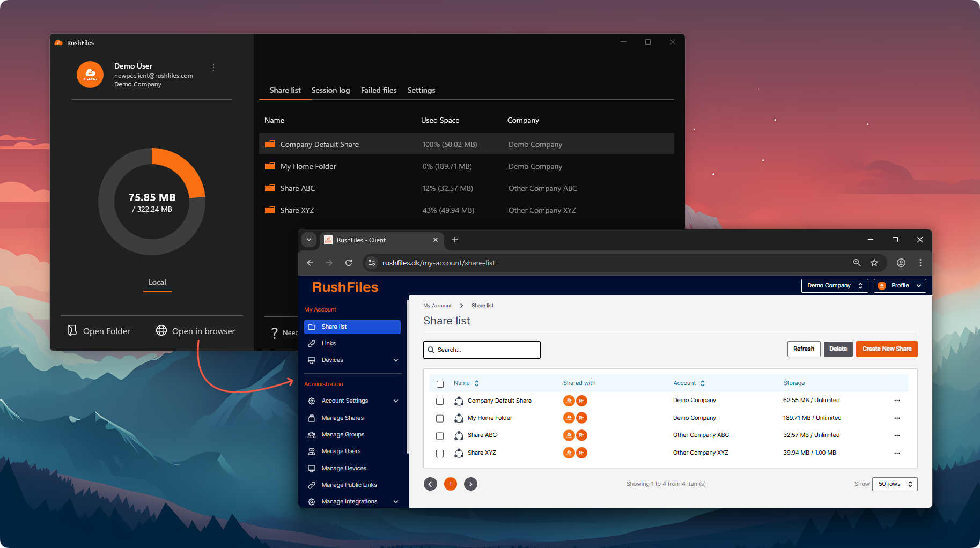Viewport: 980px width, 548px height.
Task: Click Create New Share button
Action: [887, 349]
